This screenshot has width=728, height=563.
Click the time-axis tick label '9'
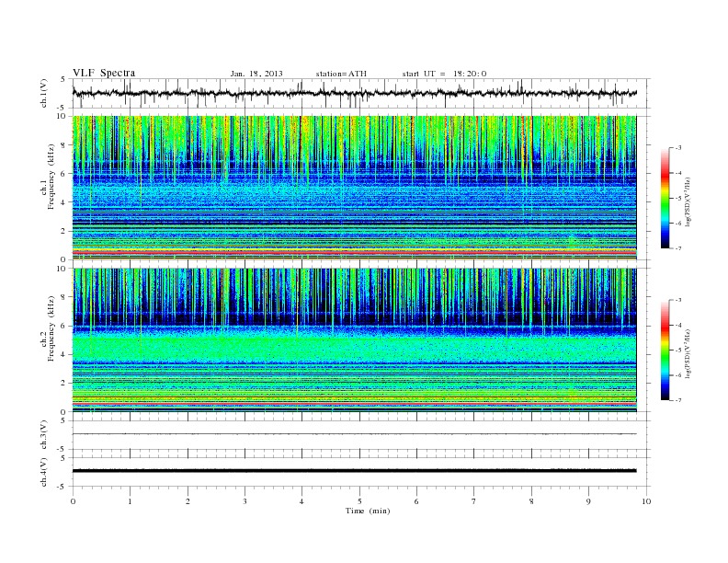pyautogui.click(x=588, y=501)
